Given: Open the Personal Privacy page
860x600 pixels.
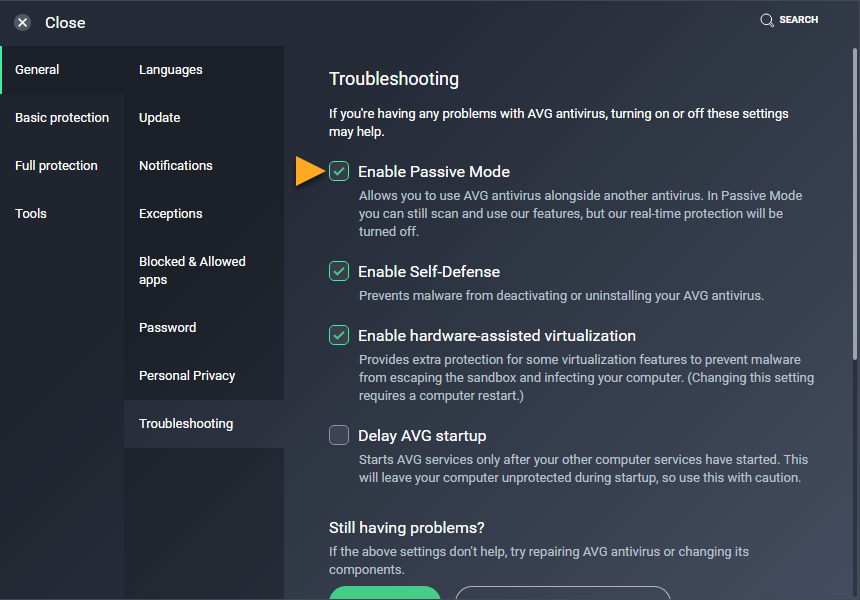Looking at the screenshot, I should pos(204,376).
